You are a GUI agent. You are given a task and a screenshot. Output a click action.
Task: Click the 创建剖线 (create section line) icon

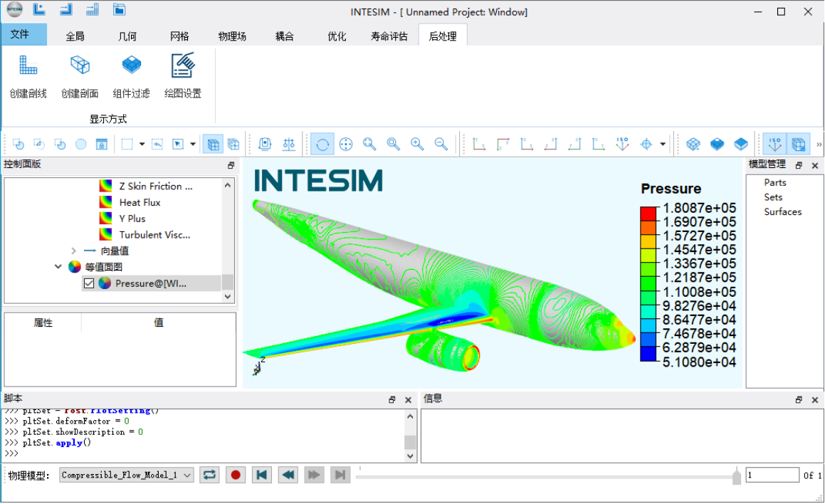(28, 66)
